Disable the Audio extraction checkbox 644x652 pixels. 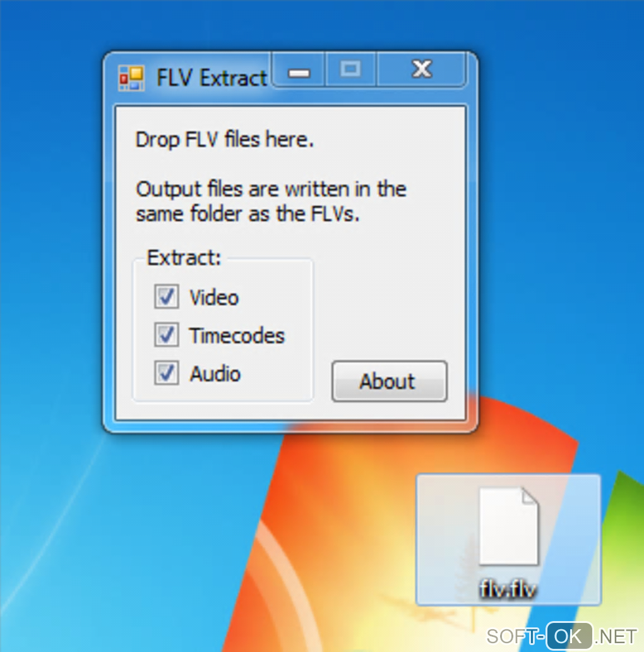click(167, 373)
